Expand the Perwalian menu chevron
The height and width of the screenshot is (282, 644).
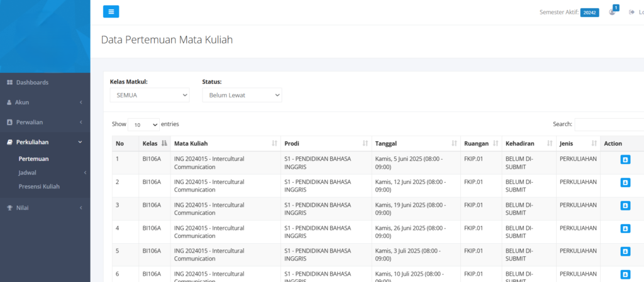coord(81,122)
